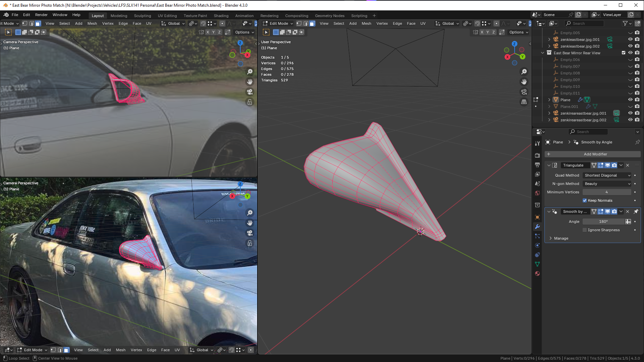Open the Physics properties tab
Image resolution: width=644 pixels, height=362 pixels.
click(537, 245)
